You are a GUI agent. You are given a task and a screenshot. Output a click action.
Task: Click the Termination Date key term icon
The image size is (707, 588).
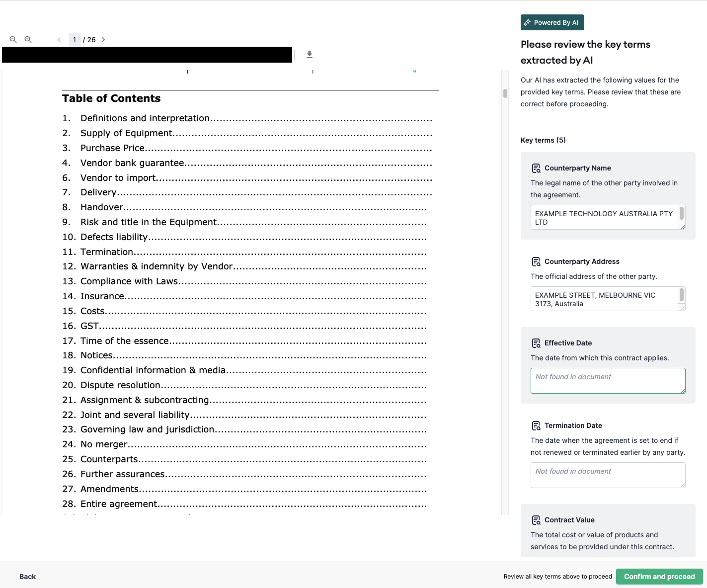536,425
